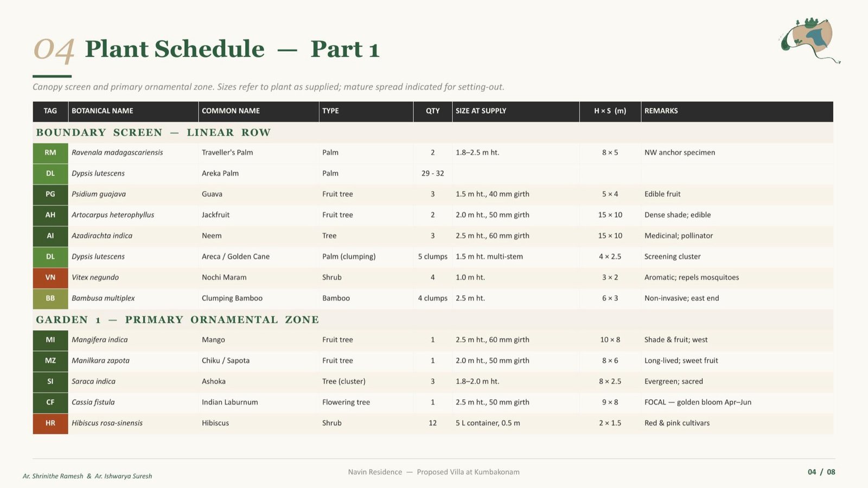Click the slide title Plant Schedule Part 1

[232, 49]
